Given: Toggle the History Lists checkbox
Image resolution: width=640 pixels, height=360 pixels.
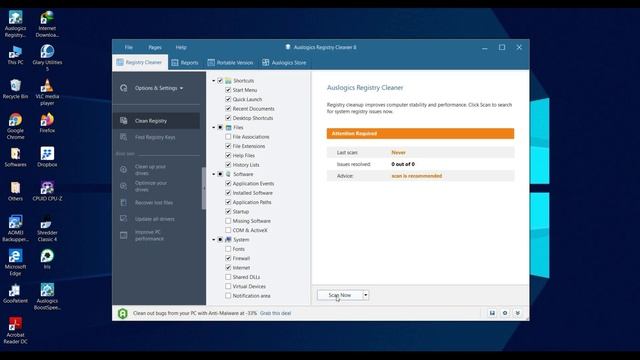Looking at the screenshot, I should 228,164.
